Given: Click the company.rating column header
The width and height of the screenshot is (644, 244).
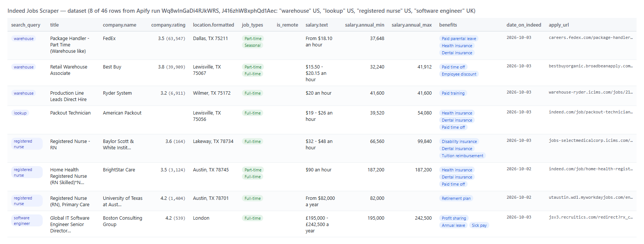Looking at the screenshot, I should pyautogui.click(x=168, y=25).
